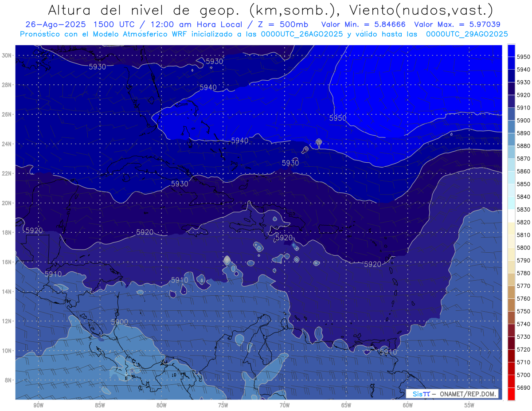Click the 80W longitude axis label

tap(161, 406)
